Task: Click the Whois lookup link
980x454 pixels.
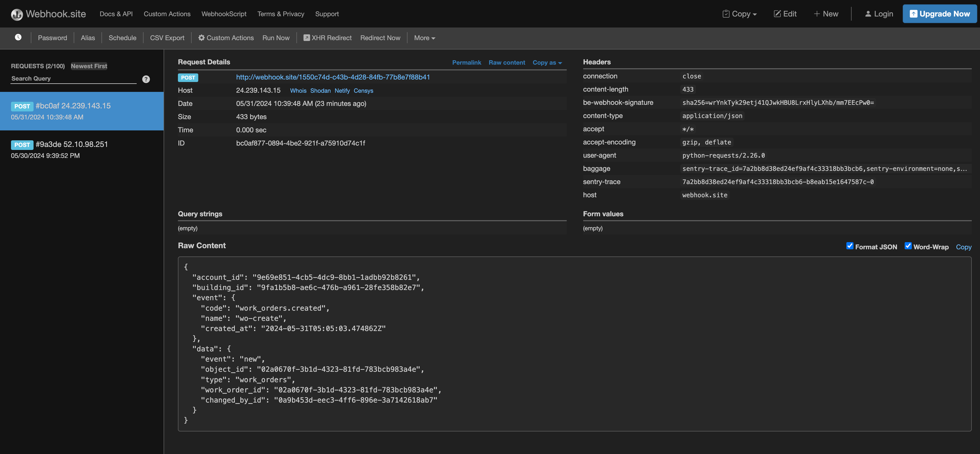Action: pyautogui.click(x=298, y=90)
